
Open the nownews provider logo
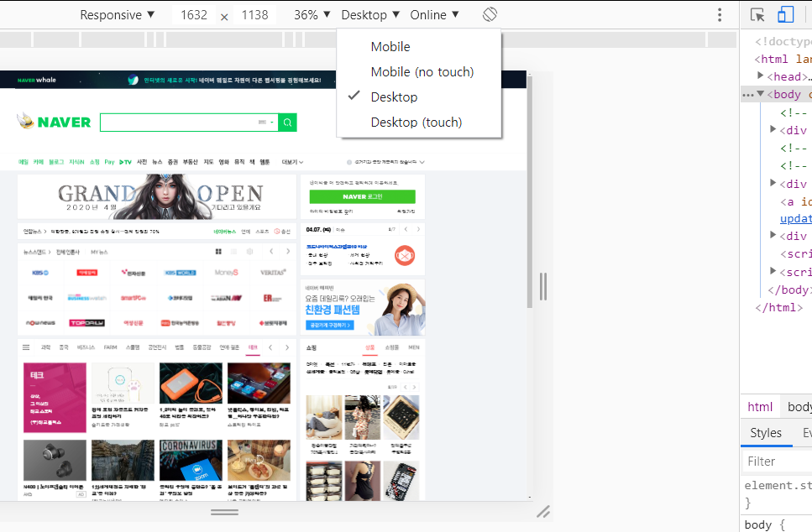40,323
